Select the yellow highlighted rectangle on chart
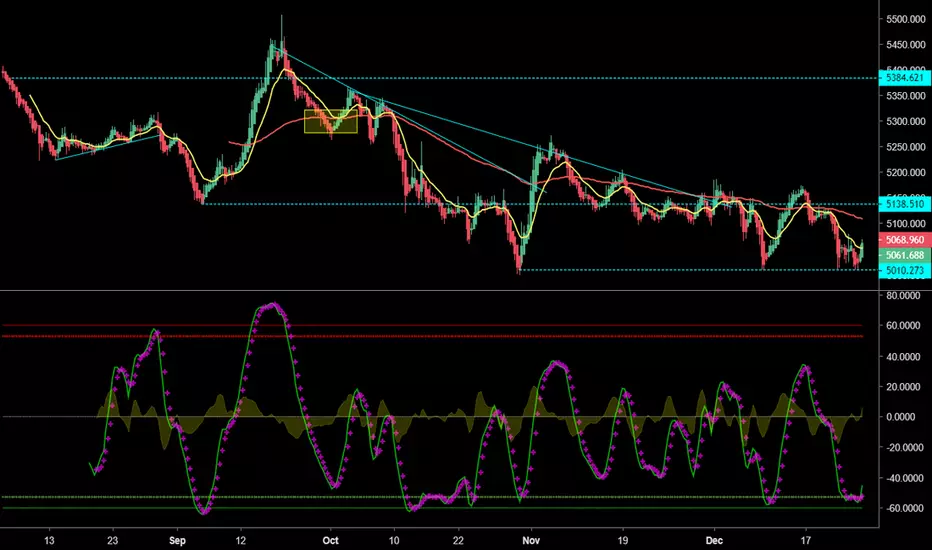The image size is (932, 550). 330,121
